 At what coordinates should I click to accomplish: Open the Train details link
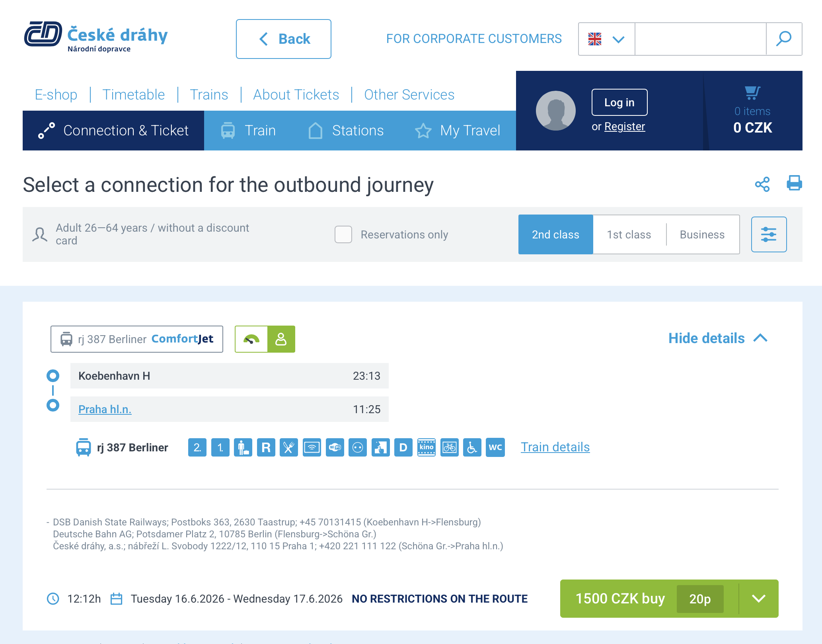555,447
